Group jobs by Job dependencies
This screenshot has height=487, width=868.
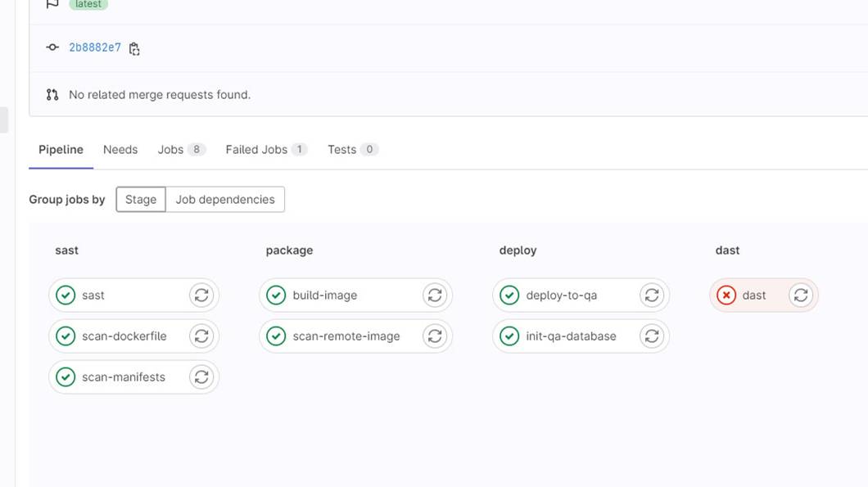225,199
